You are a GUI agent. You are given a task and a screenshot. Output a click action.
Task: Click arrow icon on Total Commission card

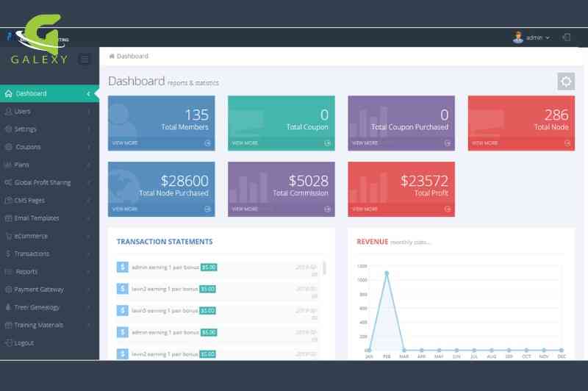(327, 209)
